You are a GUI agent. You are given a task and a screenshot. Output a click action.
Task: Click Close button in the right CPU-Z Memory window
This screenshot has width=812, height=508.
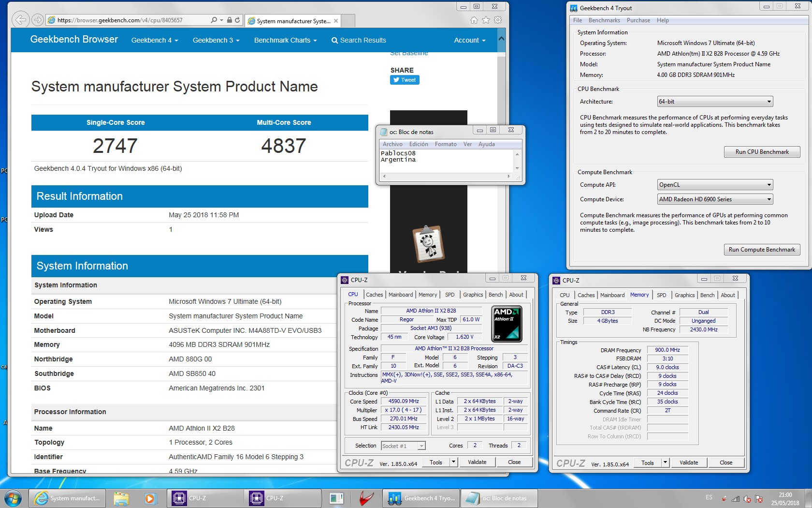(x=726, y=463)
